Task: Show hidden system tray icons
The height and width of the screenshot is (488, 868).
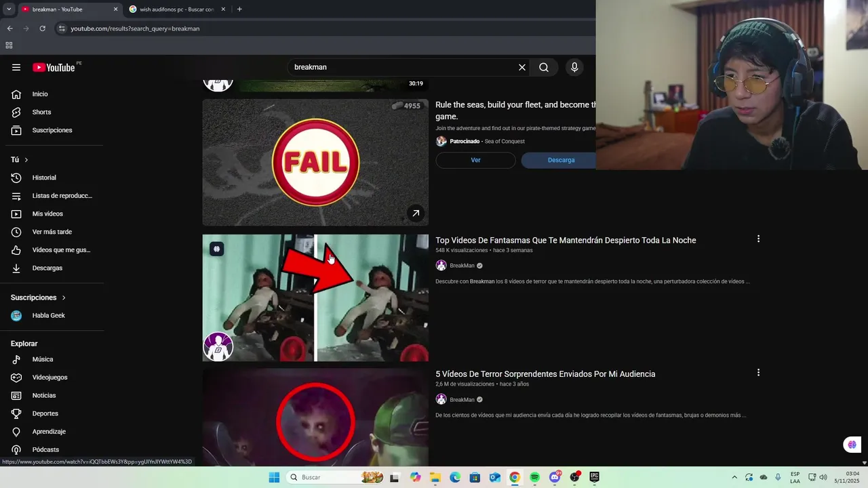Action: pyautogui.click(x=734, y=477)
